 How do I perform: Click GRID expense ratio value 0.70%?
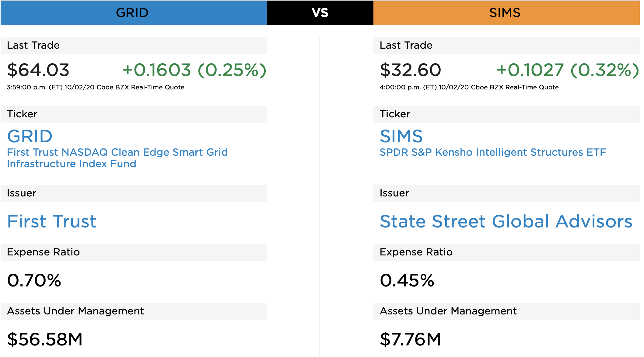[34, 280]
